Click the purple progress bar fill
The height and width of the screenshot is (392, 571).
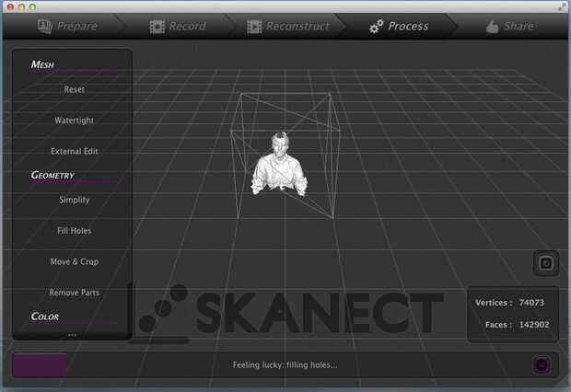(x=40, y=364)
